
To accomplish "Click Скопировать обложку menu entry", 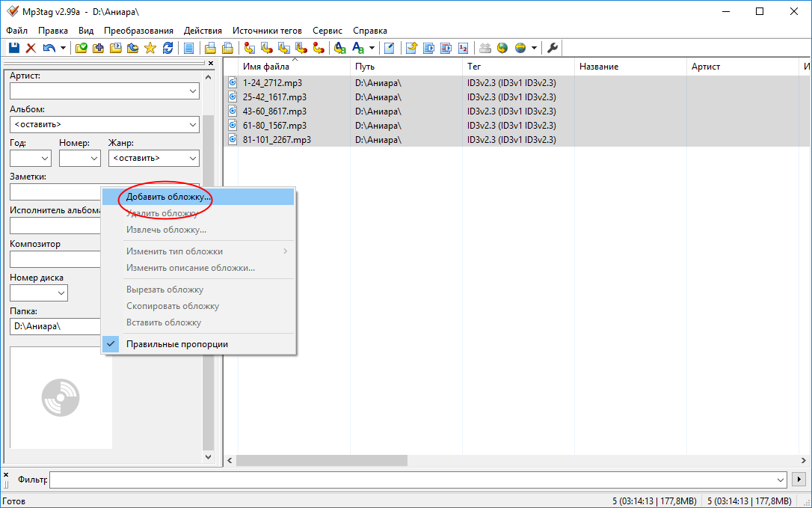I will [x=198, y=306].
